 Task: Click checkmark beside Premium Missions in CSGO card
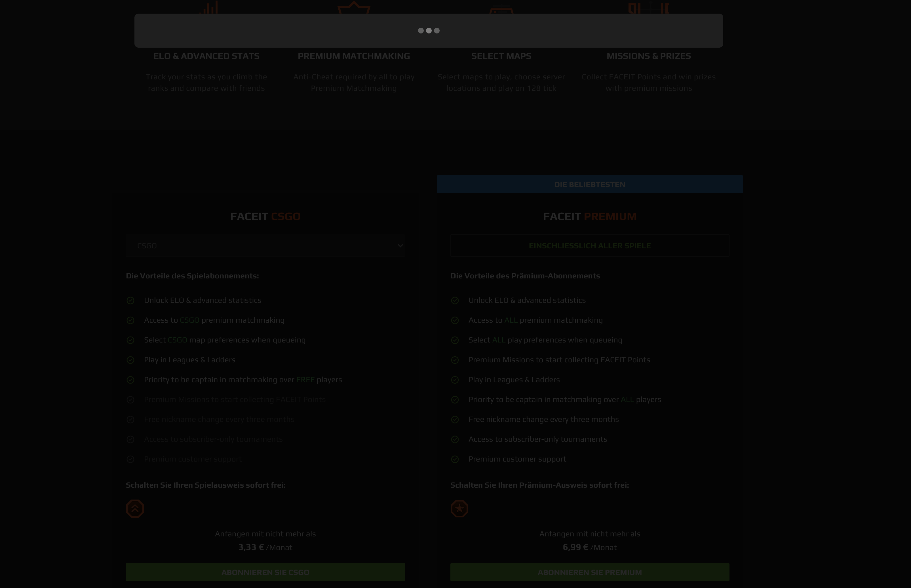click(x=130, y=400)
